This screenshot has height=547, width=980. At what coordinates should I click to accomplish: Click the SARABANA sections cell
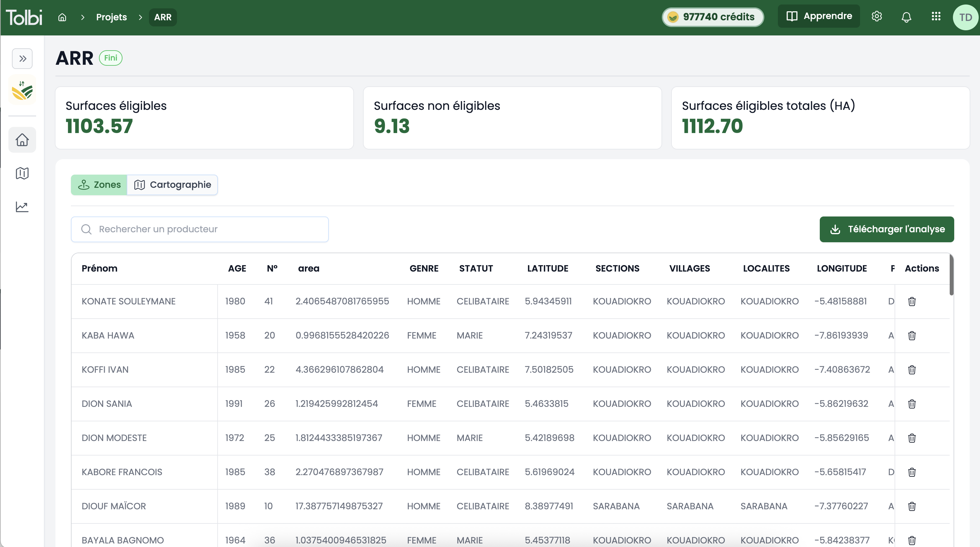tap(616, 506)
